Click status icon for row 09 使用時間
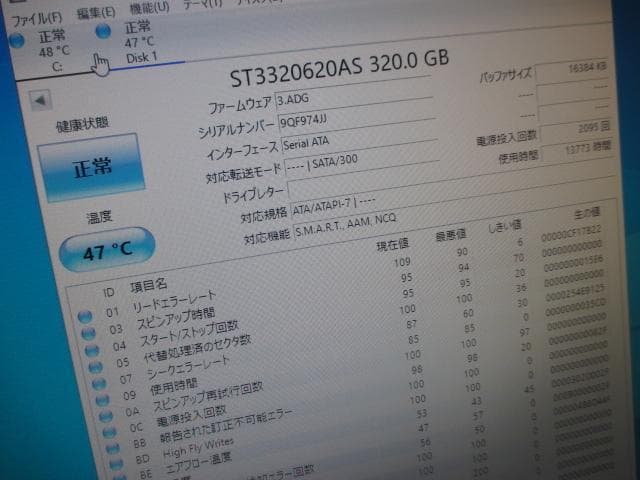Viewport: 640px width, 480px height. click(x=102, y=400)
